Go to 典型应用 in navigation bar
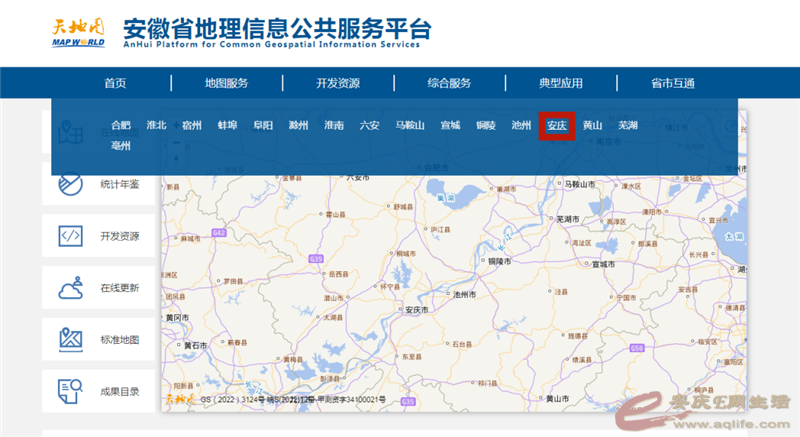 (x=560, y=83)
